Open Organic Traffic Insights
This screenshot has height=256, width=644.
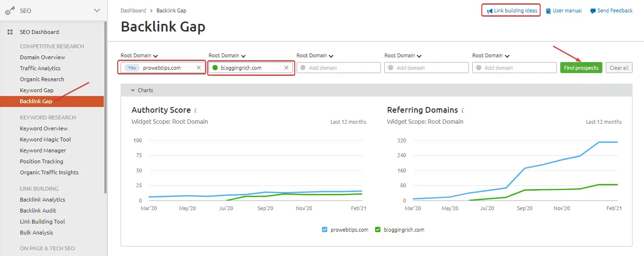tap(49, 172)
